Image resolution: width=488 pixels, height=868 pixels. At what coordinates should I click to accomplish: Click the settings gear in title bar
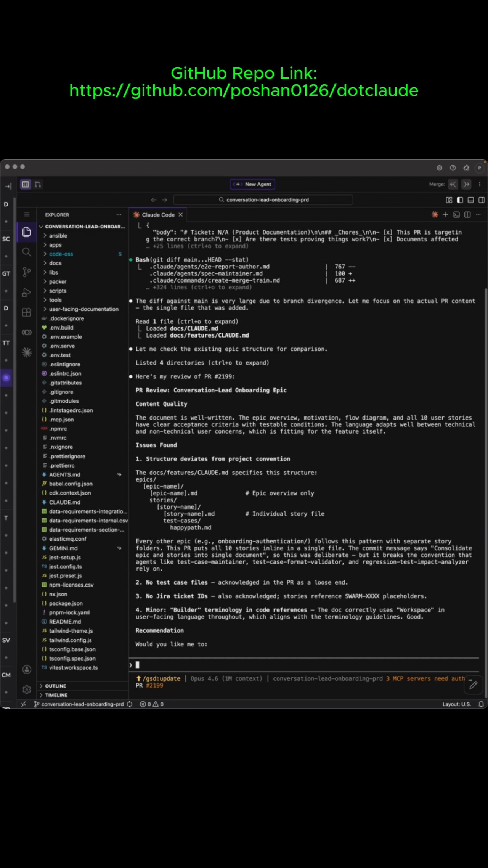coord(439,168)
